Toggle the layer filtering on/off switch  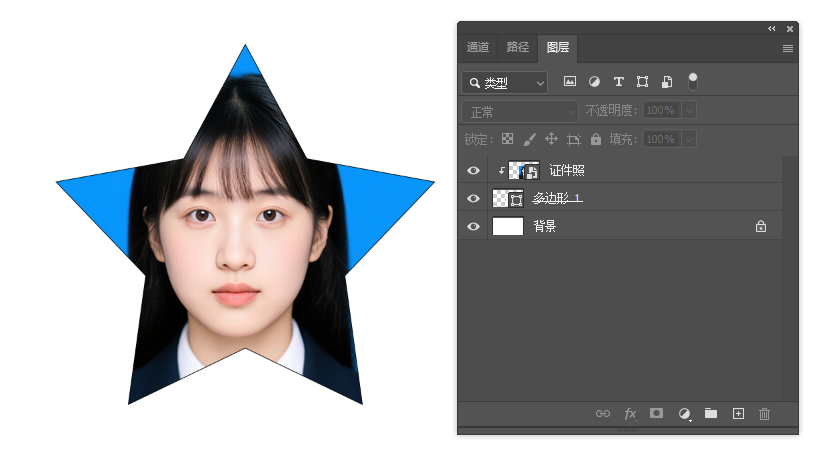692,81
